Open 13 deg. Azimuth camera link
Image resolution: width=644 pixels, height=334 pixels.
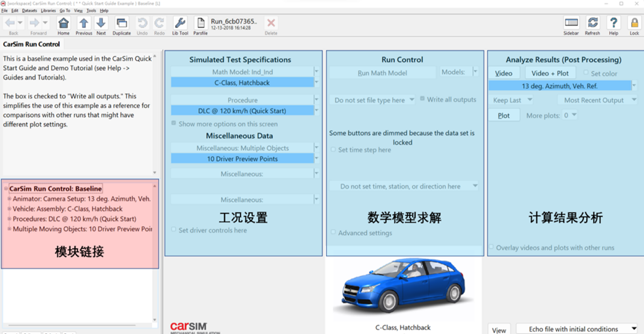coord(559,86)
